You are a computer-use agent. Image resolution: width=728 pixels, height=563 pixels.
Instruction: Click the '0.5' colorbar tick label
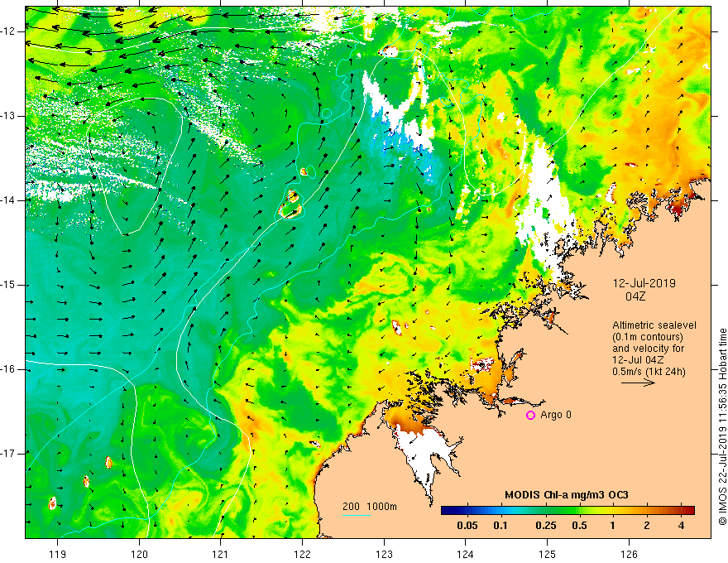(x=579, y=526)
